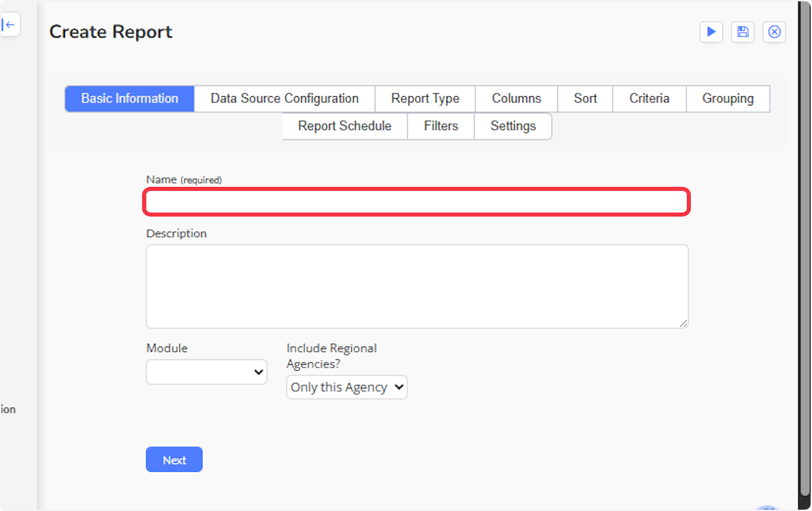
Task: Open the Sort tab
Action: click(585, 99)
